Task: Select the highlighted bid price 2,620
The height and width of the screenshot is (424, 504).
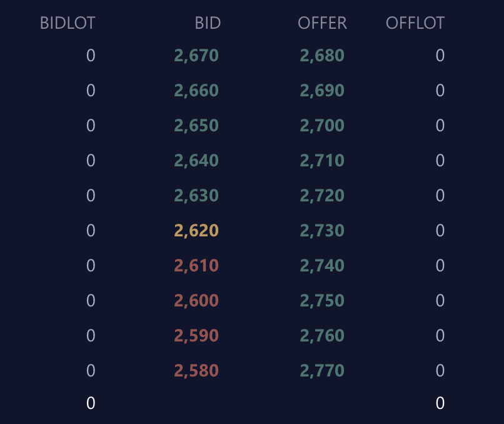Action: coord(196,230)
